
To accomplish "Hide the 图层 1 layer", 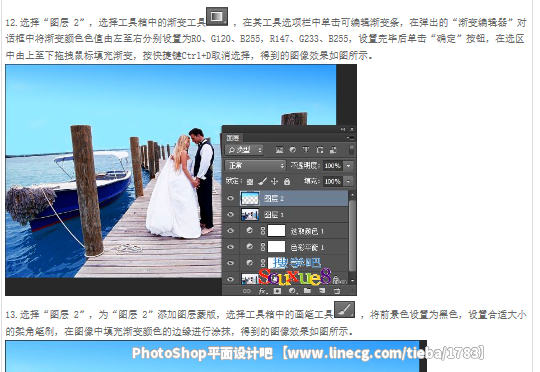I will pyautogui.click(x=230, y=214).
